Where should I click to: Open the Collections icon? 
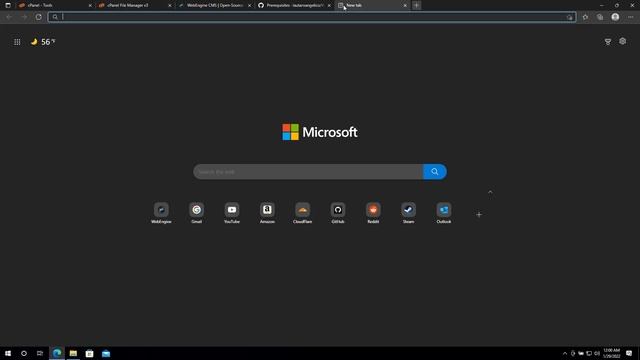[x=600, y=17]
